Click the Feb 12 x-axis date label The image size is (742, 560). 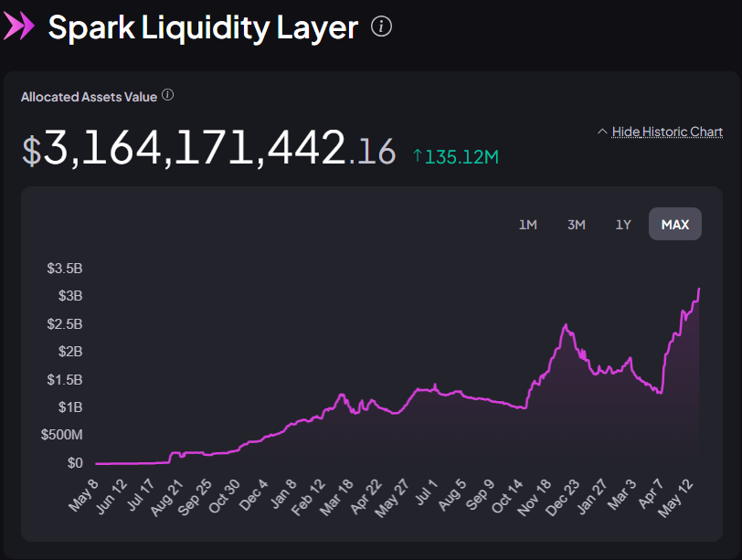click(309, 498)
